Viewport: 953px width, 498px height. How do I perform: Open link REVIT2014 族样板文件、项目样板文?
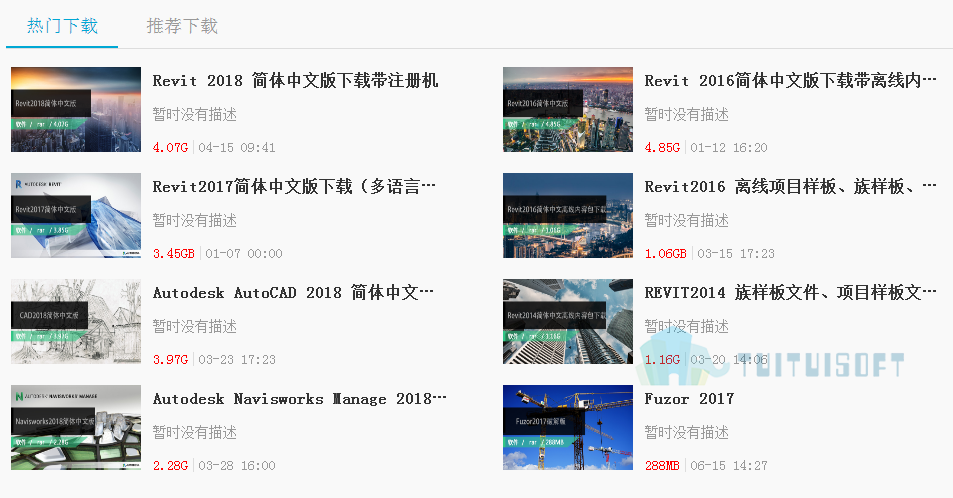pyautogui.click(x=790, y=292)
